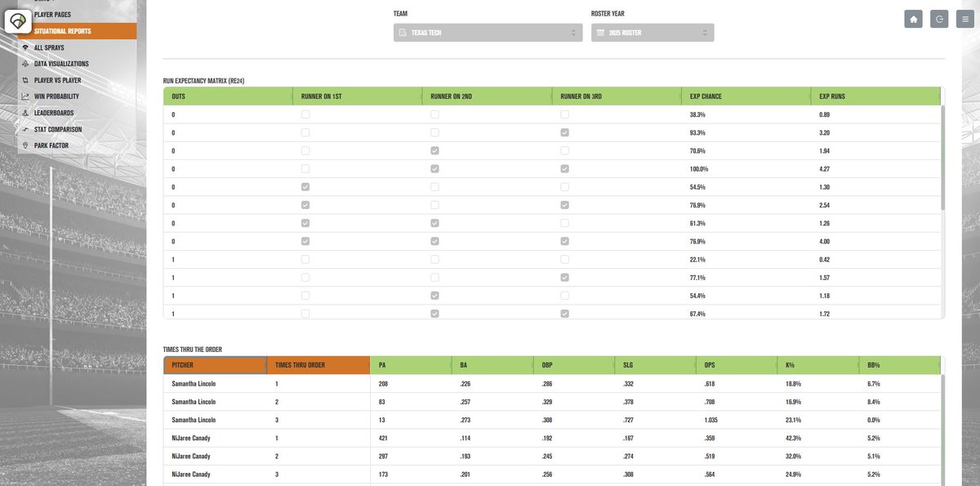Sort by the Exp Runs column header

(875, 96)
